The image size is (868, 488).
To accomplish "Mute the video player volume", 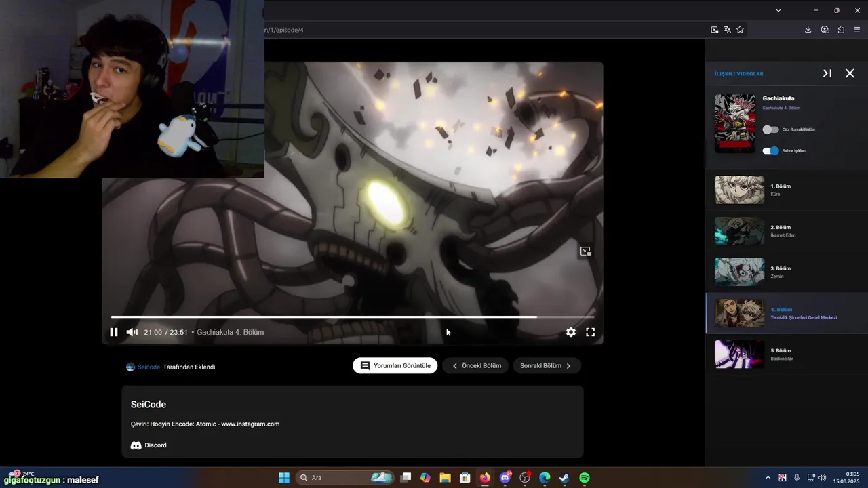I will pyautogui.click(x=132, y=332).
